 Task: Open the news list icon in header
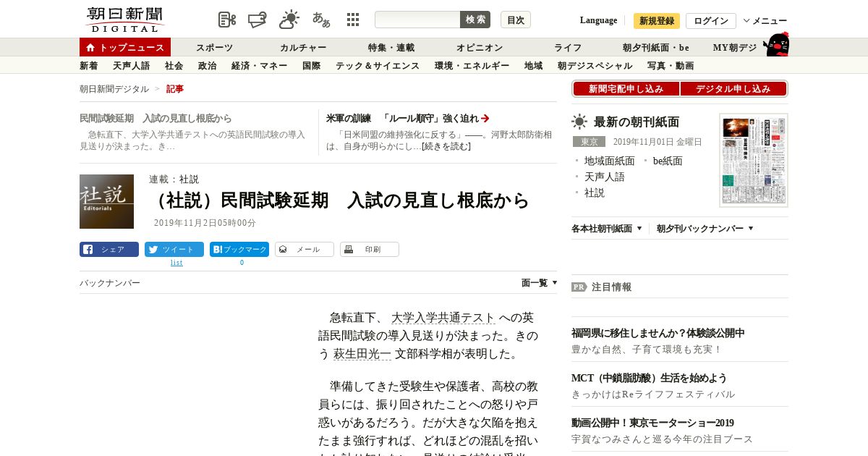click(x=227, y=20)
